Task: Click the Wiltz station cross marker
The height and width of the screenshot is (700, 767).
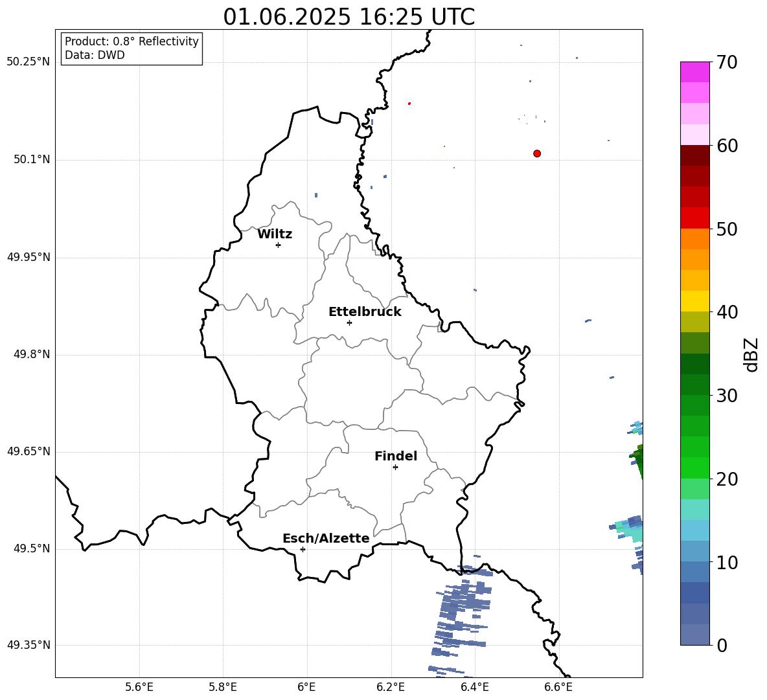Action: (278, 245)
